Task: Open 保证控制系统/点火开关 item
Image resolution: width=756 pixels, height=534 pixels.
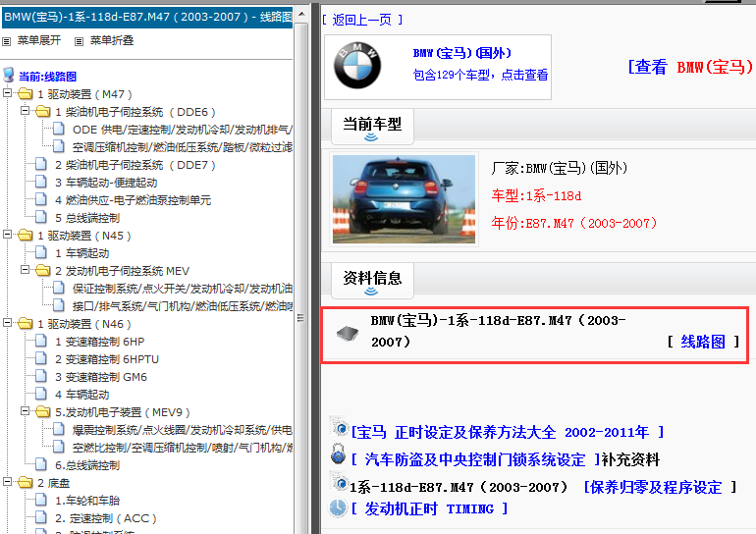Action: 183,289
